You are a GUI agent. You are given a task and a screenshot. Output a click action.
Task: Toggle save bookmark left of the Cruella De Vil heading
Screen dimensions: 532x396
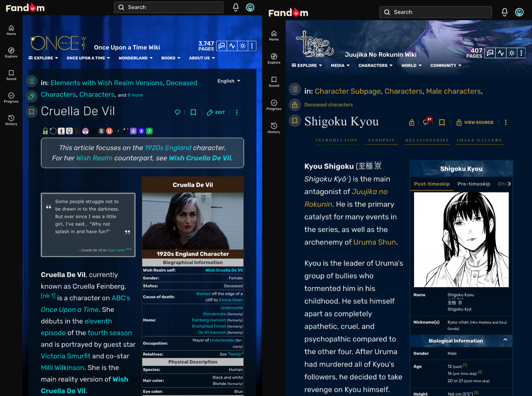[32, 112]
